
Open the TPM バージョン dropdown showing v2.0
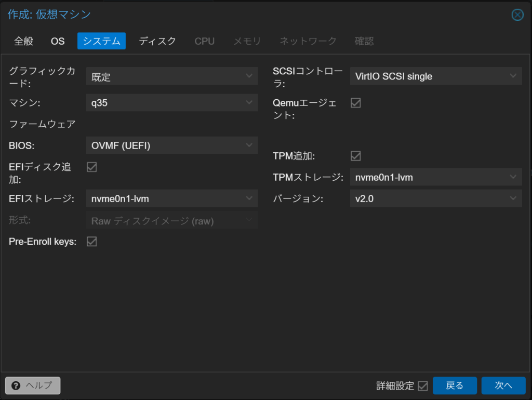click(x=435, y=198)
